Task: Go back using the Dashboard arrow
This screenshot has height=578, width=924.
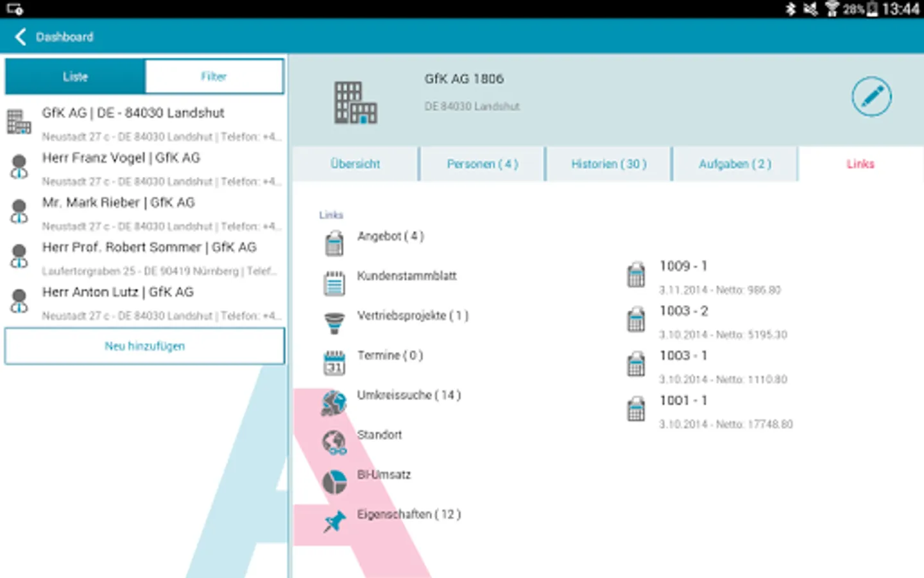Action: 21,37
